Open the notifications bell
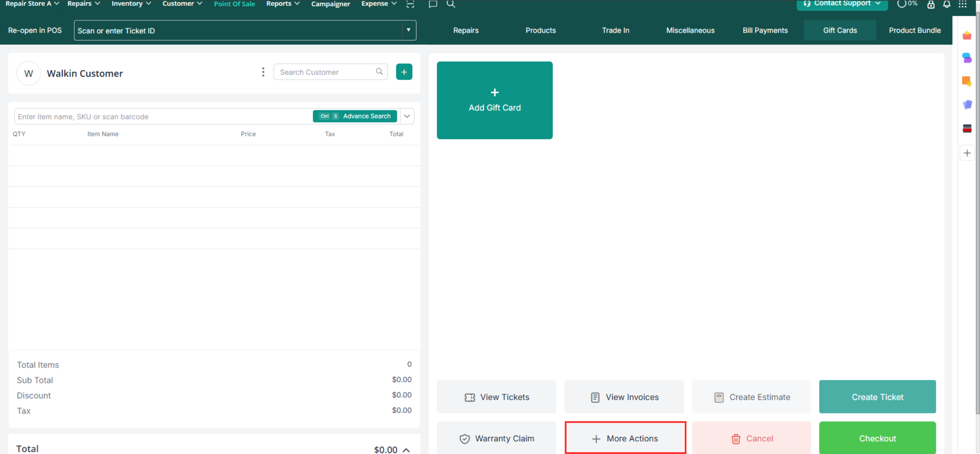Viewport: 980px width, 454px height. tap(947, 4)
